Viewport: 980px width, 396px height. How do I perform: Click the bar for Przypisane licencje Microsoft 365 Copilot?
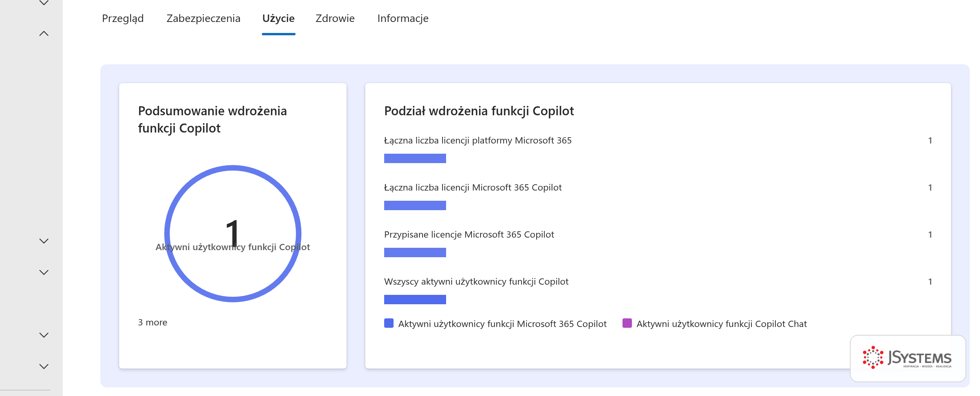pos(415,252)
